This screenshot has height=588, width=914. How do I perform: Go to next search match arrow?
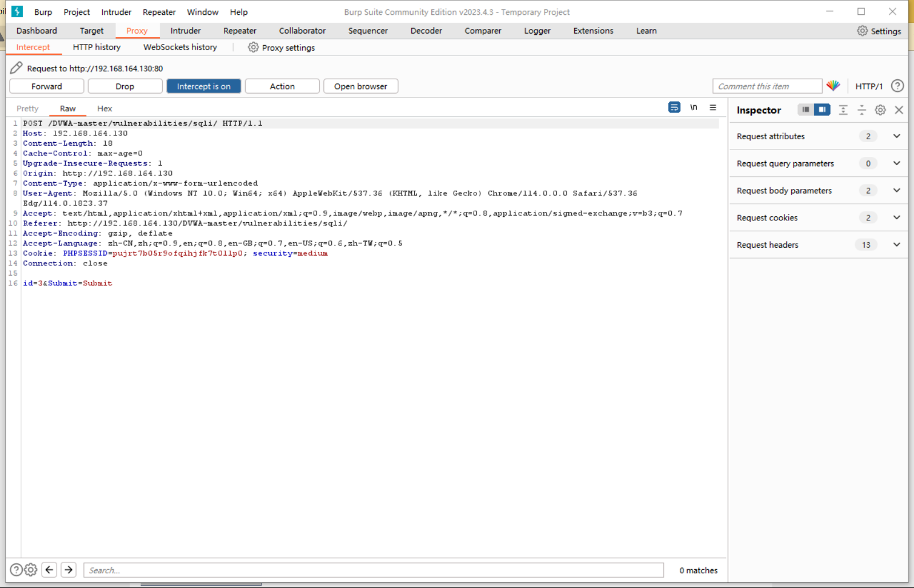click(x=69, y=569)
